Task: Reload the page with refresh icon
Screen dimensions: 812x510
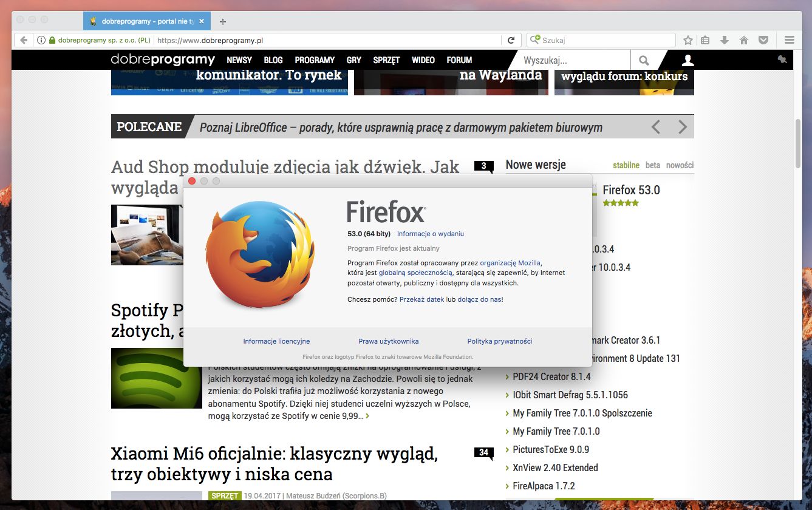Action: 511,40
